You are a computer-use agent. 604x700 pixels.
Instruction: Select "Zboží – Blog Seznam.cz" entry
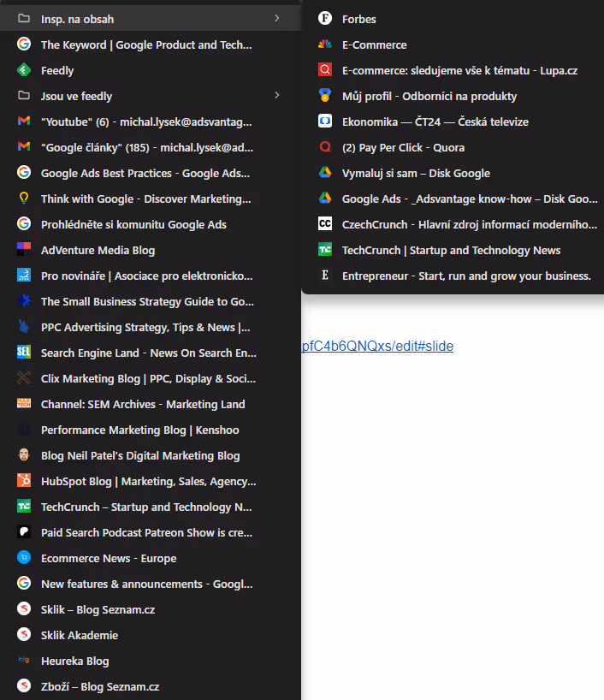pos(151,686)
